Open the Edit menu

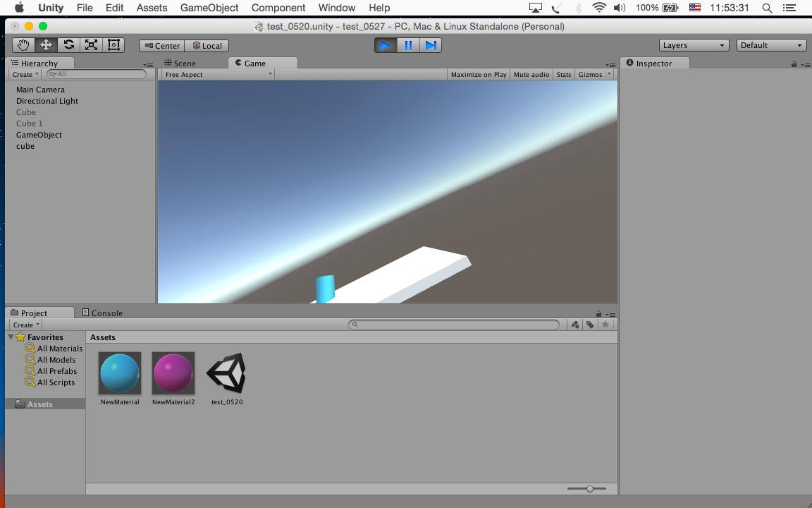coord(114,8)
